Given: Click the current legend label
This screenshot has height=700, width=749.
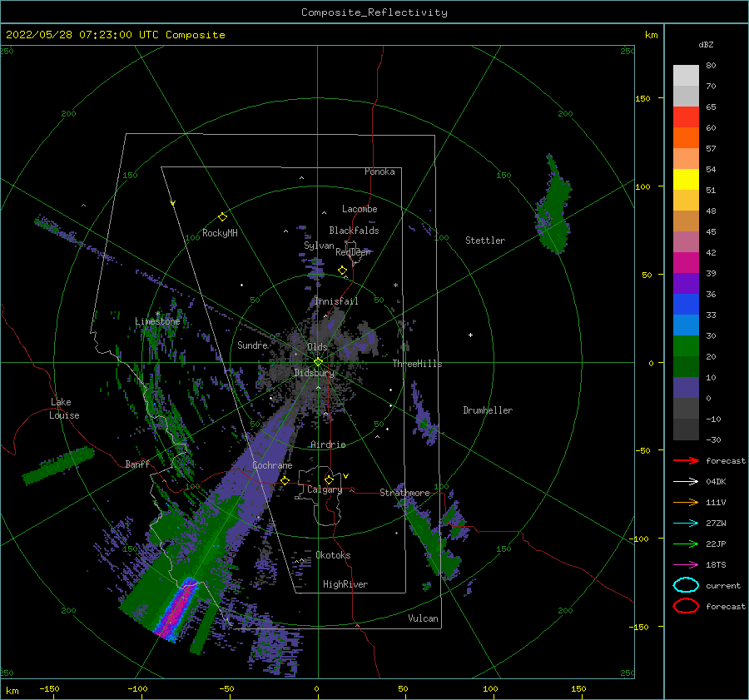Looking at the screenshot, I should pyautogui.click(x=723, y=586).
